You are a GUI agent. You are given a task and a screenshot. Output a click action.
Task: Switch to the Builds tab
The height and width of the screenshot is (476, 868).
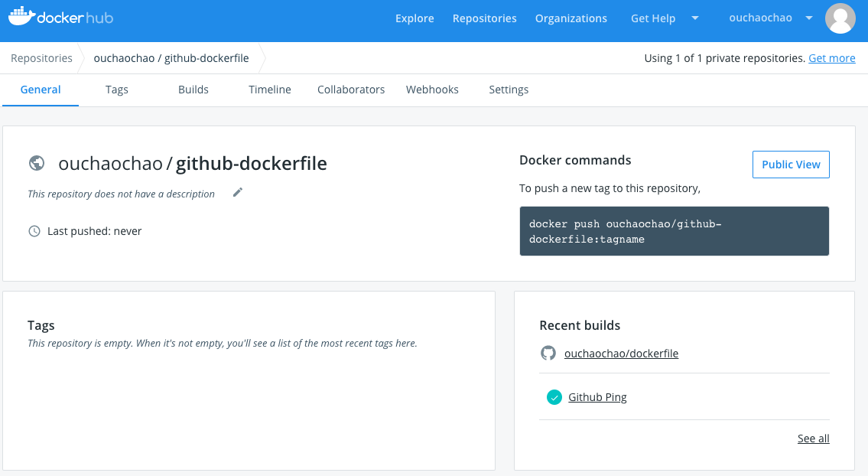coord(193,90)
